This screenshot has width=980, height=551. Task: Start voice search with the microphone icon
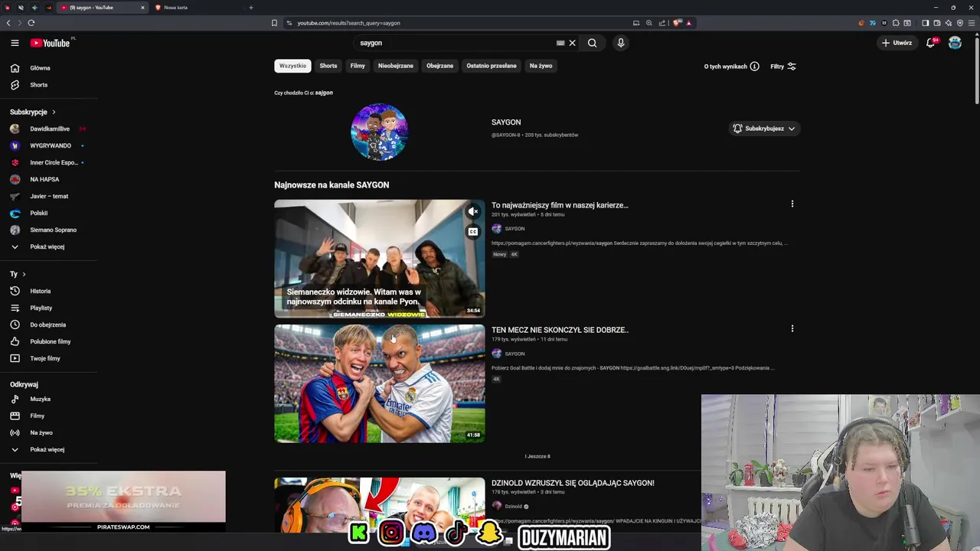[x=621, y=43]
